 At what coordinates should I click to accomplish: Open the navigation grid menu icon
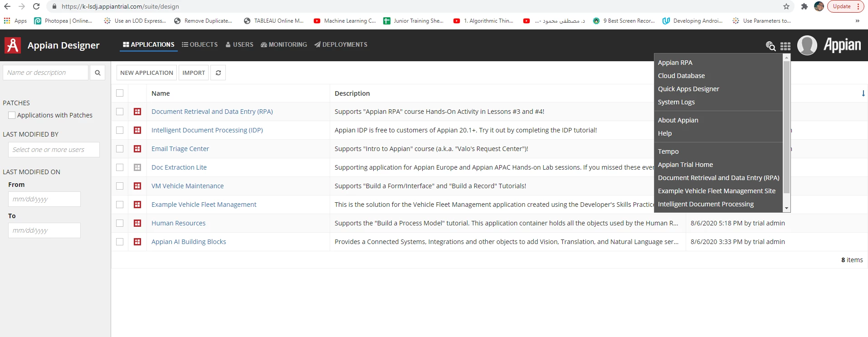[785, 46]
